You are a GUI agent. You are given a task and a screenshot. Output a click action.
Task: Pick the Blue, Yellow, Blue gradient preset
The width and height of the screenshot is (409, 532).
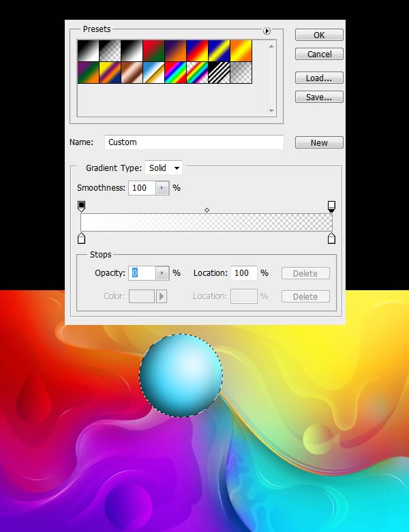(x=219, y=50)
